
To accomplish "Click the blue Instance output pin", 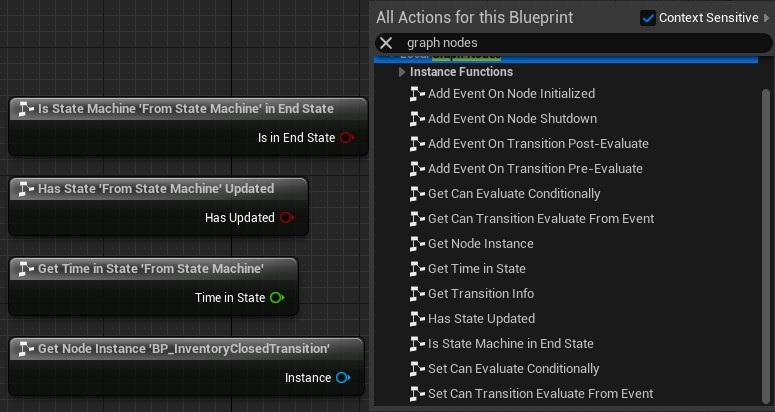I will coord(343,378).
